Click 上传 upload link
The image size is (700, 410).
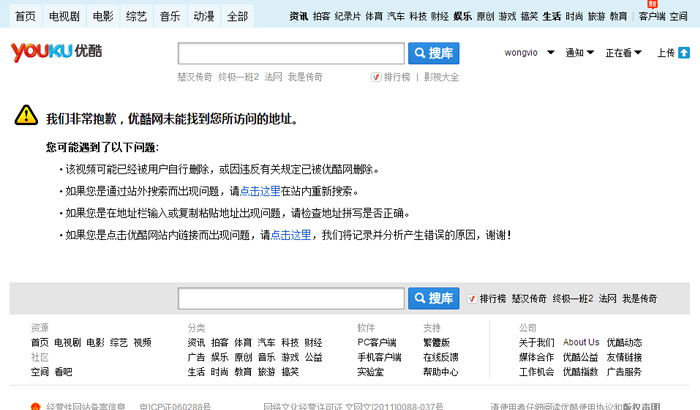click(666, 53)
